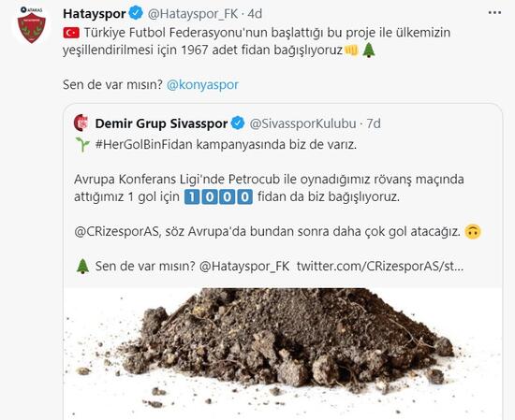Screen dimensions: 515x420
Task: Open twitter.com/CRizesporAS link
Action: [x=380, y=266]
